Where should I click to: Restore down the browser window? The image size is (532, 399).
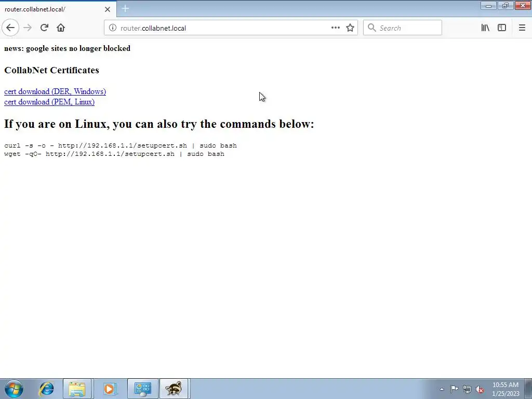(x=505, y=6)
